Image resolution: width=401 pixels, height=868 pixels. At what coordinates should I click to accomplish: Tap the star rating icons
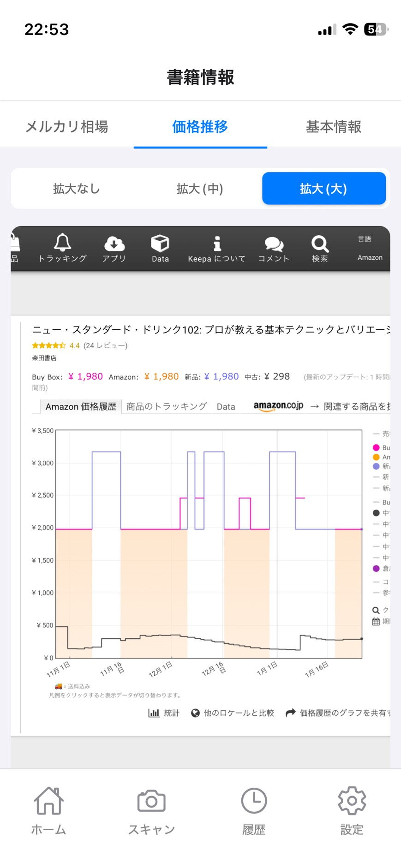(49, 345)
